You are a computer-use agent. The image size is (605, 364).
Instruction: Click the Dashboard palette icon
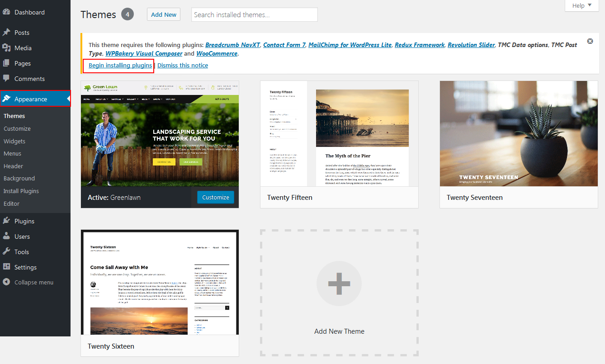[x=6, y=12]
